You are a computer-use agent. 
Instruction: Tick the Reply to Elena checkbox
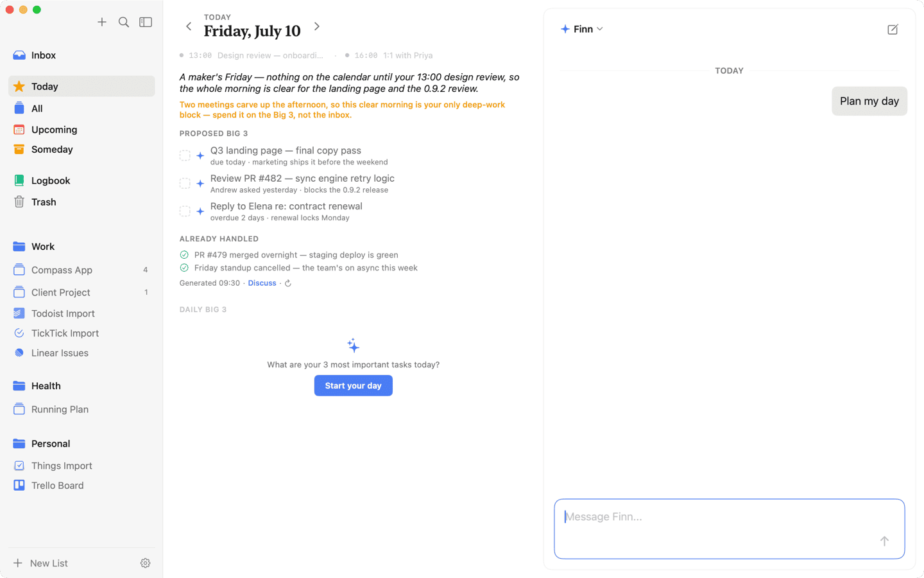185,211
